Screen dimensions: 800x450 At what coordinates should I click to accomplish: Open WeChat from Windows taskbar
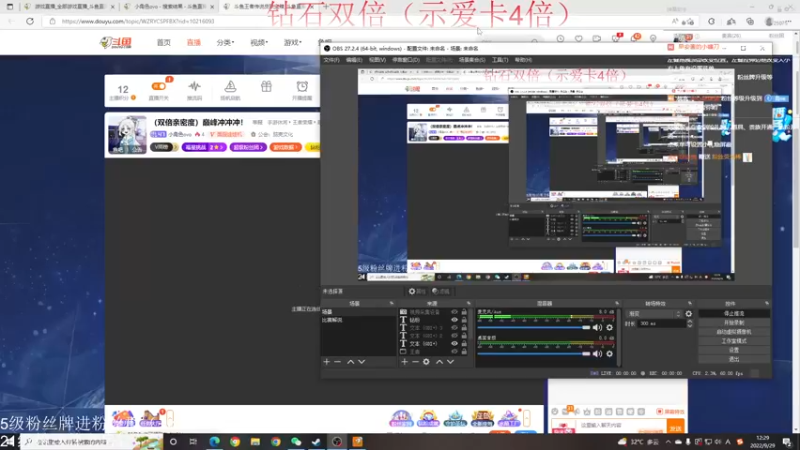[296, 442]
